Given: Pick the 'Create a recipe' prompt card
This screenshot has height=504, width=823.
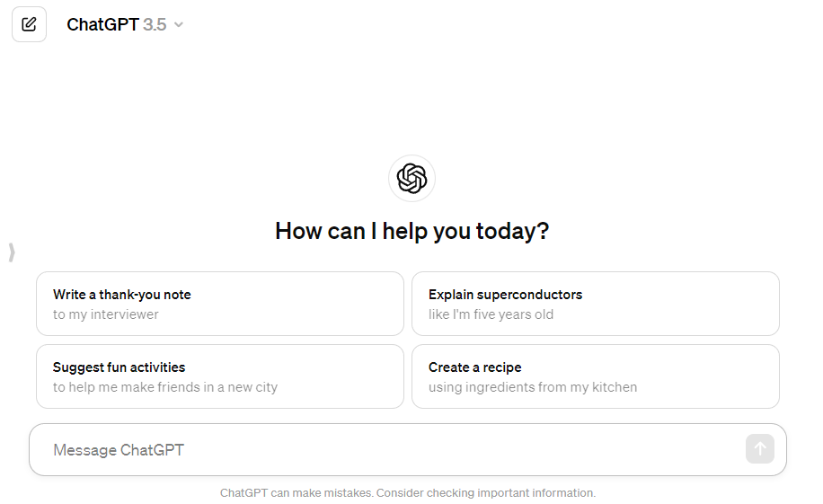Looking at the screenshot, I should (x=595, y=376).
